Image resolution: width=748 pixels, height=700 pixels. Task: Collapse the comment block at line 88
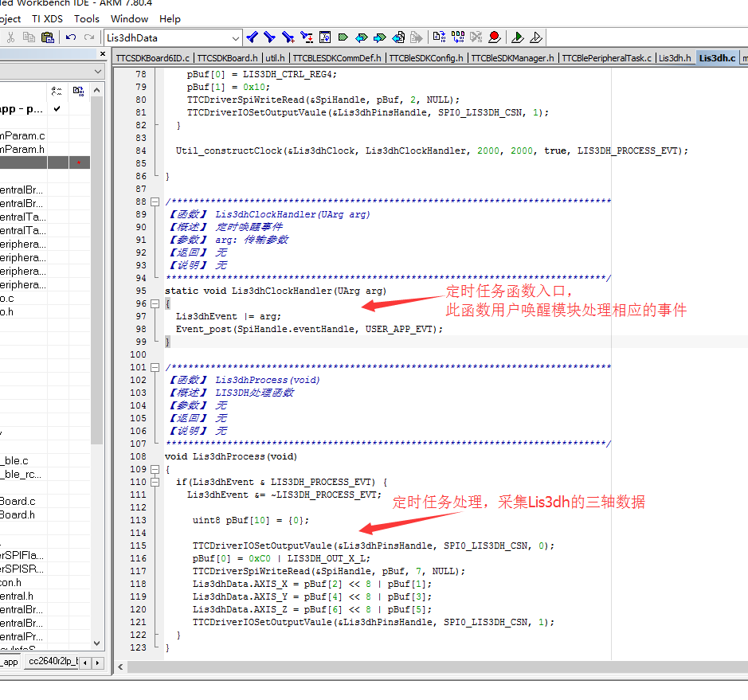155,201
